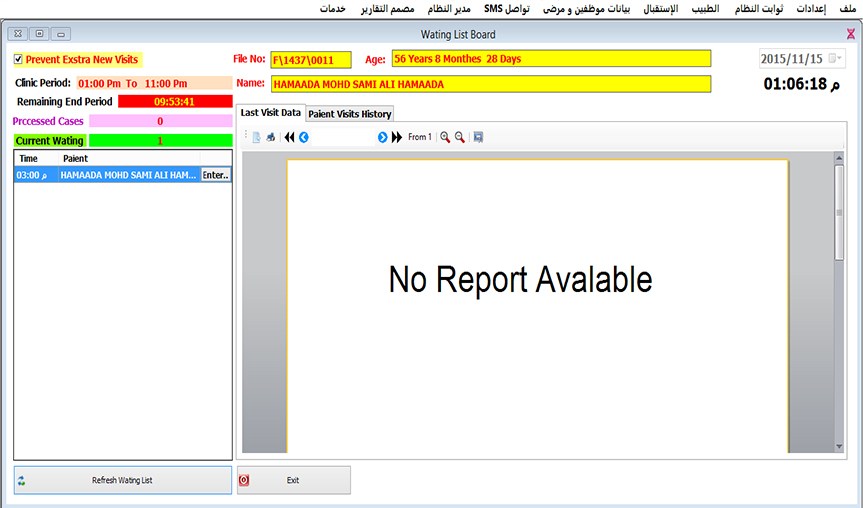Open the الطبيب menu
863x508 pixels.
pos(705,8)
